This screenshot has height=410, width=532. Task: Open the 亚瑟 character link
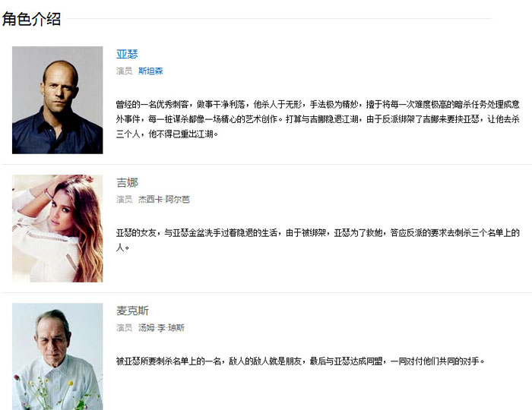click(x=127, y=54)
